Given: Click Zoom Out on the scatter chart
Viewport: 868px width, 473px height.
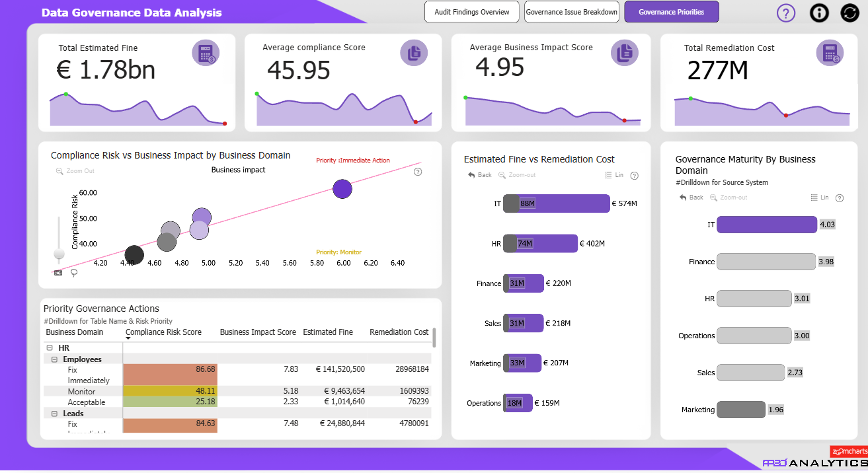Looking at the screenshot, I should 75,171.
